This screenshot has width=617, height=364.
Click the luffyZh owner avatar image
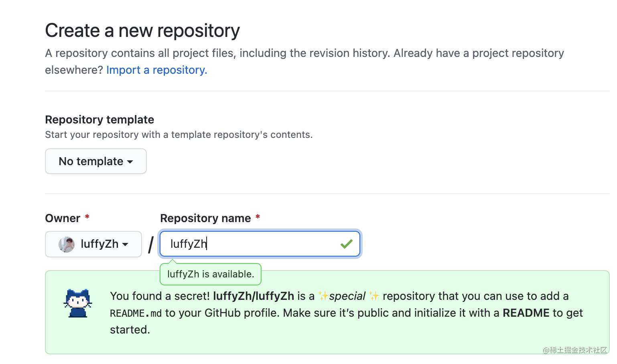coord(67,244)
